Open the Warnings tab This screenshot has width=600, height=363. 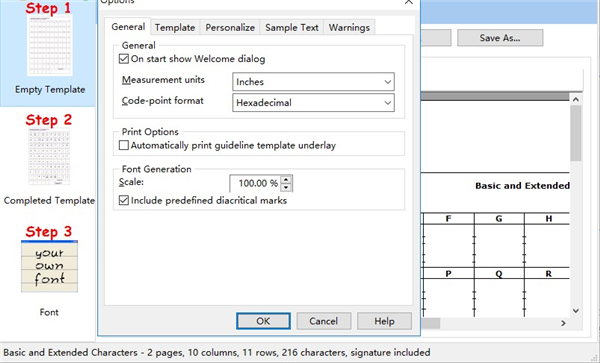(349, 28)
